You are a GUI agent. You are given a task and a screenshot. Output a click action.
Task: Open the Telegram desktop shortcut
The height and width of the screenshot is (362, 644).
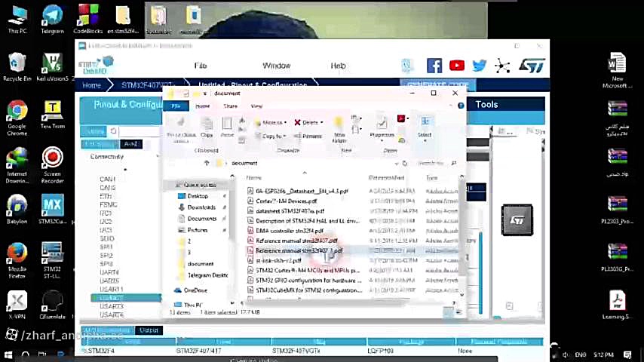click(x=52, y=19)
